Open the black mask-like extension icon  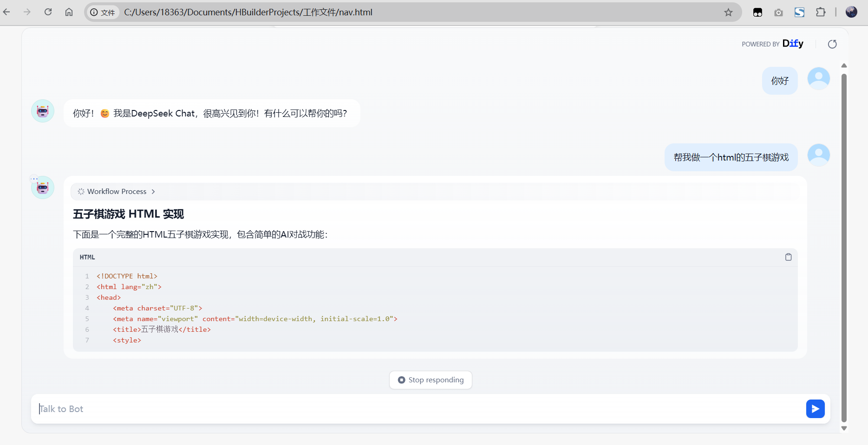point(757,13)
